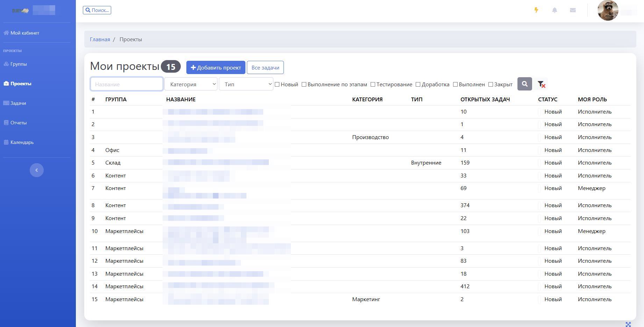
Task: Clear filters with the funnel icon
Action: tap(541, 84)
